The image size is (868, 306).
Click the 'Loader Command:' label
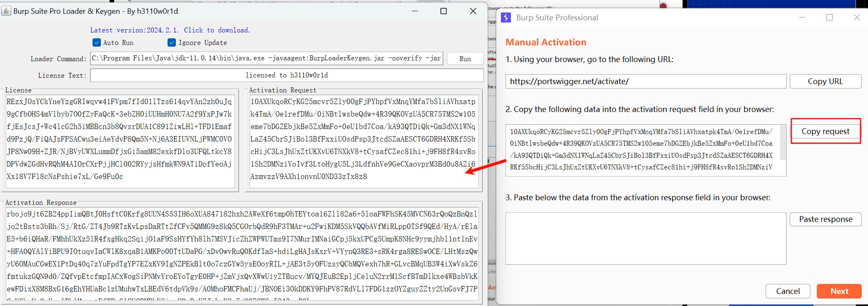coord(58,59)
